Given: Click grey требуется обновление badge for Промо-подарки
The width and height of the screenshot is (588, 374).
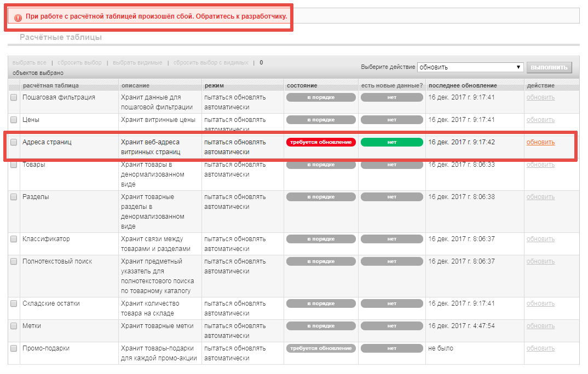Looking at the screenshot, I should [321, 348].
